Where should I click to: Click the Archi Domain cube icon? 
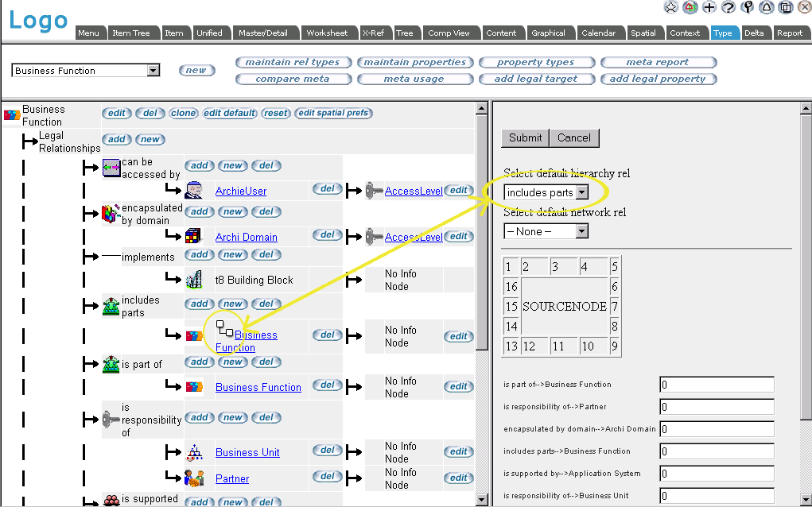(193, 236)
